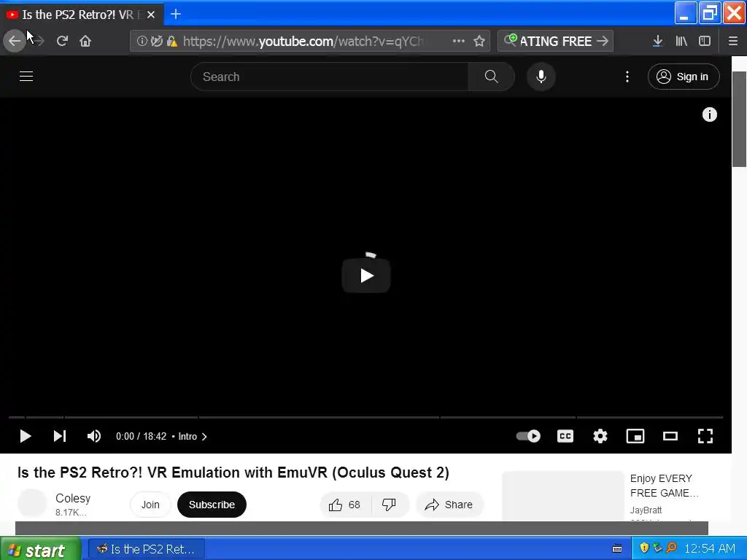Screen dimensions: 747x560
Task: Toggle the browser sidebar icon
Action: coord(705,41)
